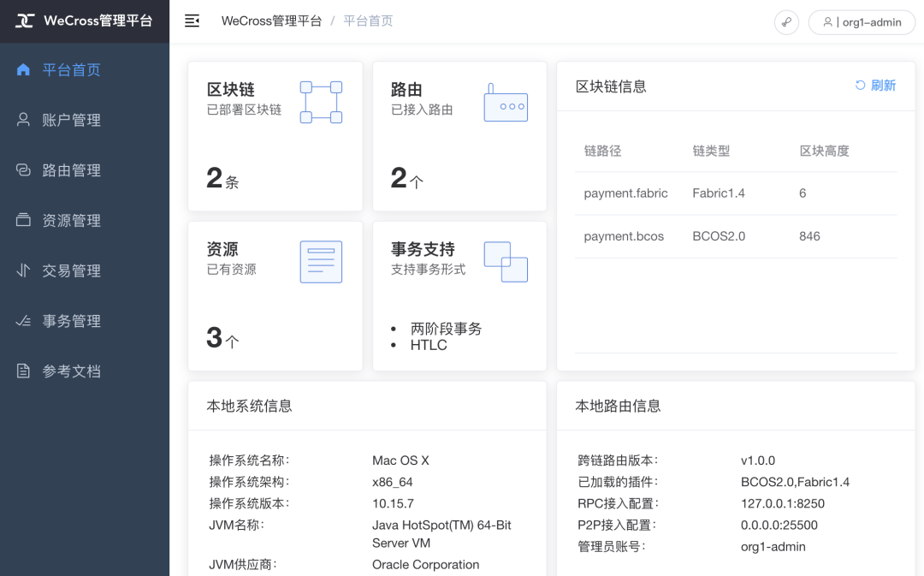The image size is (924, 576).
Task: Click 两阶段事务 list item
Action: pyautogui.click(x=446, y=329)
